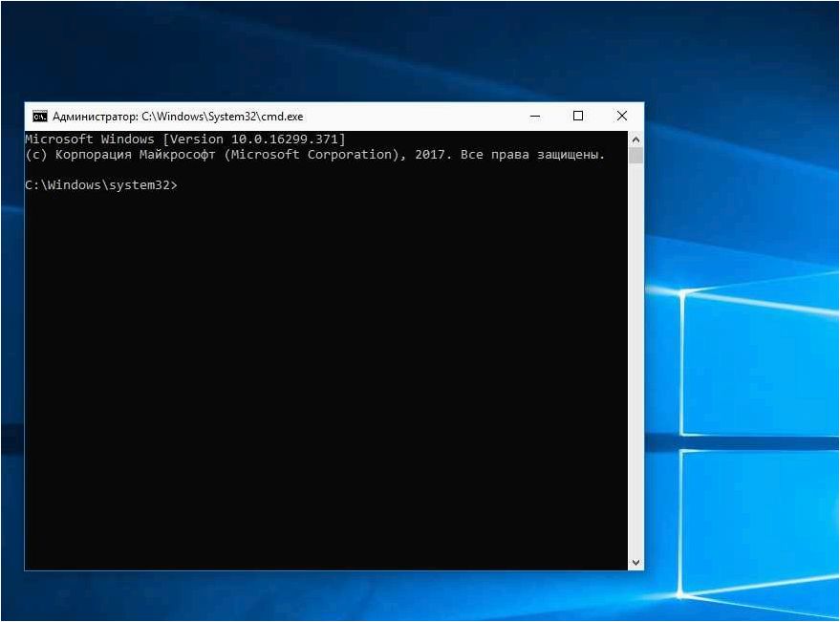Click the title text 'Администратор: C:\Windows\System32\cmd.exe'

coord(178,117)
